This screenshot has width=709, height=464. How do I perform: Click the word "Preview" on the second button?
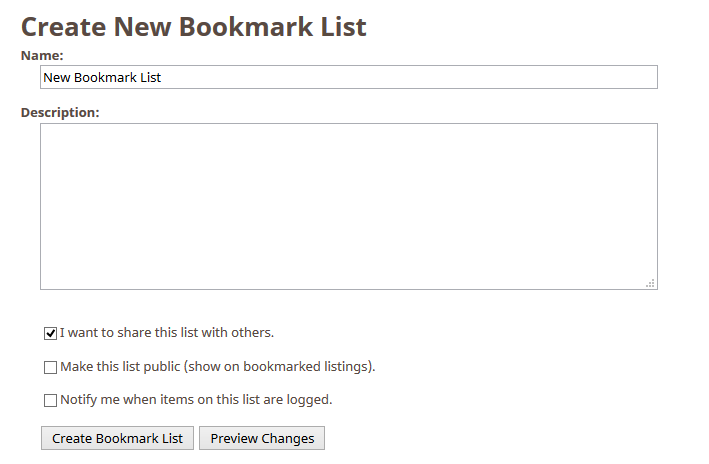point(234,438)
